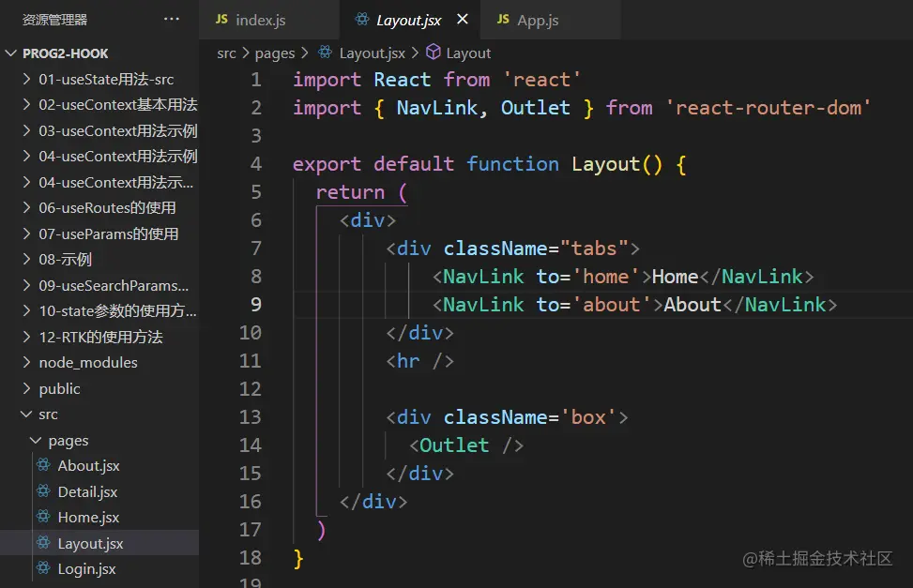The image size is (913, 588).
Task: Click the return keyword on line 5
Action: pos(350,192)
